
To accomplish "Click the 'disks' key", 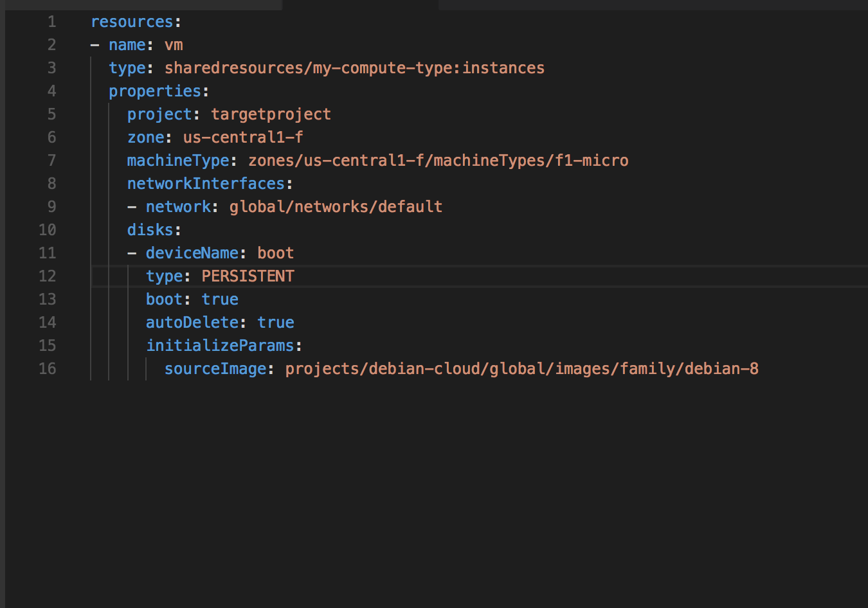I will click(150, 230).
